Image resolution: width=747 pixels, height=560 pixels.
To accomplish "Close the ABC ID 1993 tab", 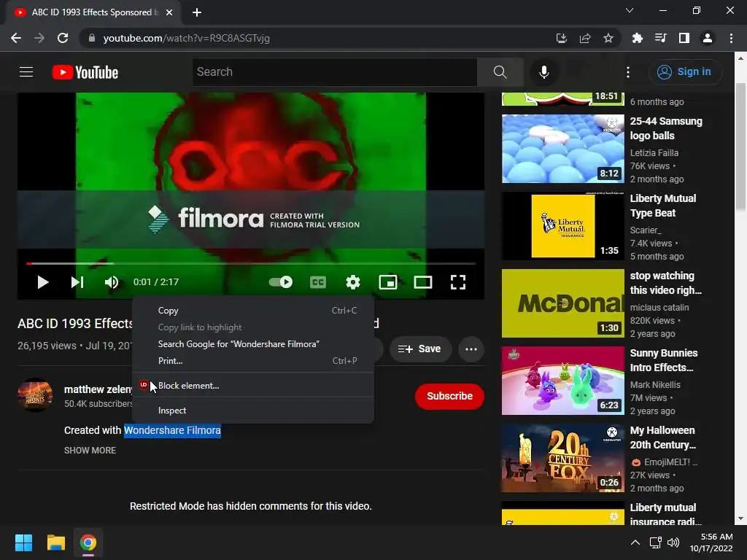I will [169, 12].
